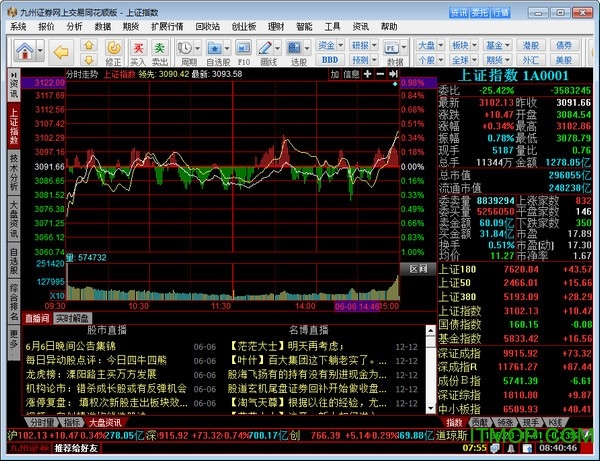Screen dimensions: 600x461
Task: Toggle the 加 overlay button above chart
Action: click(x=332, y=73)
